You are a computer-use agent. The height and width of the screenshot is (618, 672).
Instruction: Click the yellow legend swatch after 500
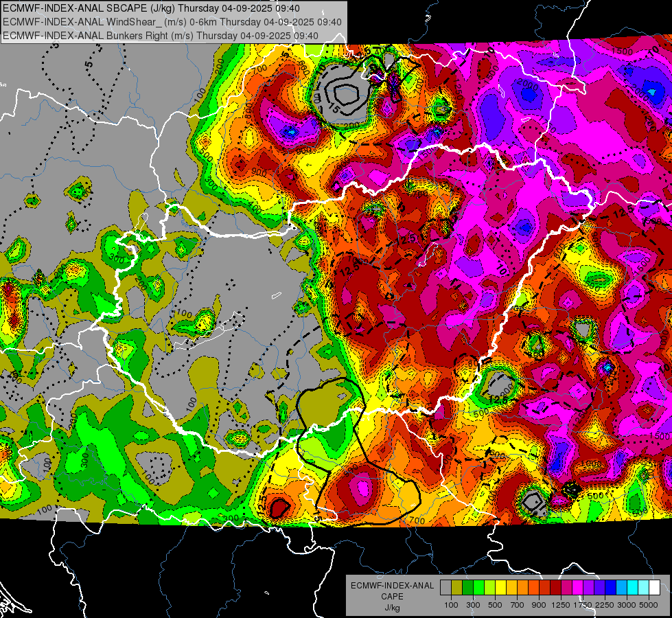tap(500, 588)
